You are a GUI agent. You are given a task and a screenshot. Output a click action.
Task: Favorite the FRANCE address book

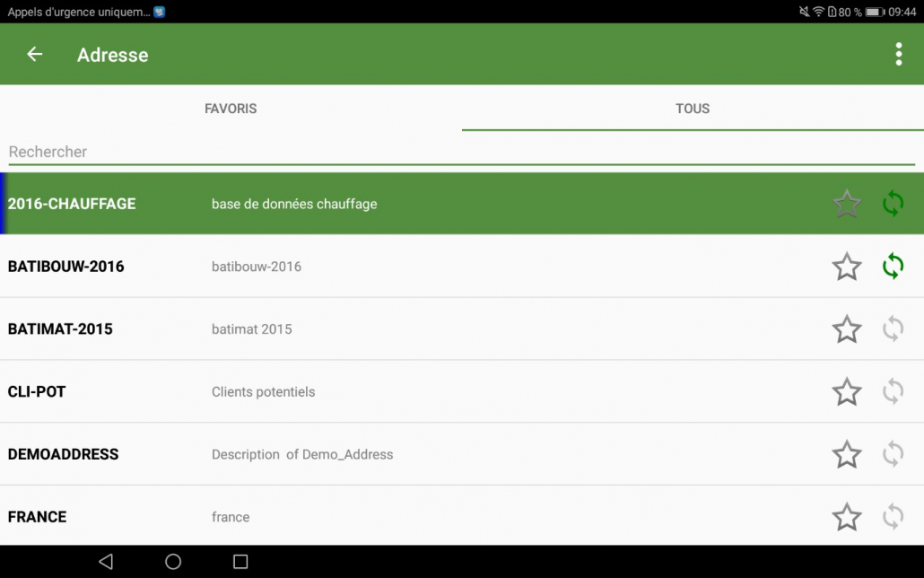pyautogui.click(x=847, y=517)
